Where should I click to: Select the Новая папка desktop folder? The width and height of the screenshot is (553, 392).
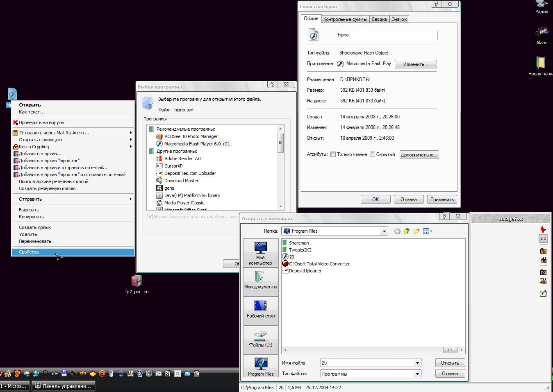[541, 66]
